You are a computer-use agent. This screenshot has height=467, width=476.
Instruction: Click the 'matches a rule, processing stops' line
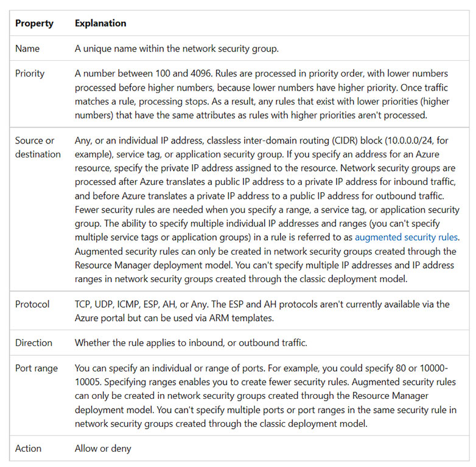262,102
